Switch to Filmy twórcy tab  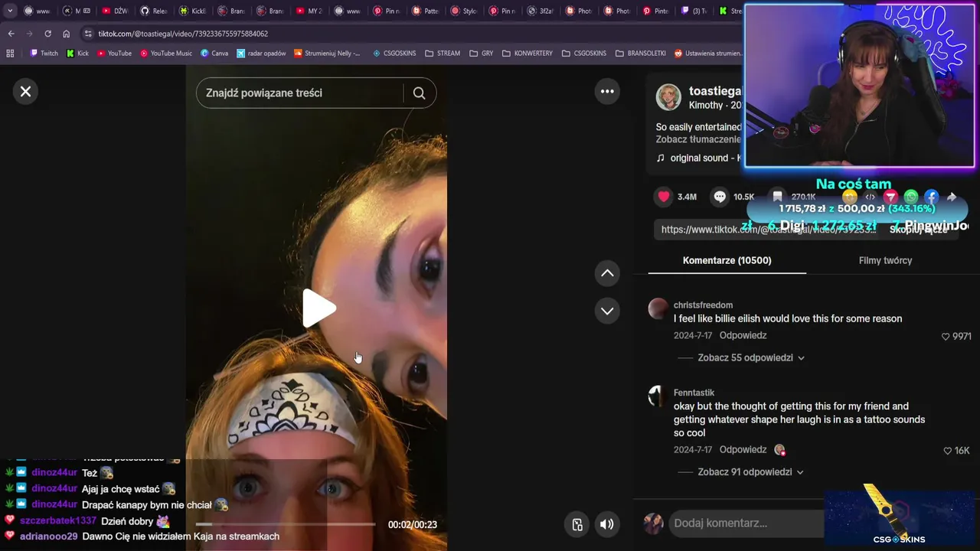pos(885,260)
